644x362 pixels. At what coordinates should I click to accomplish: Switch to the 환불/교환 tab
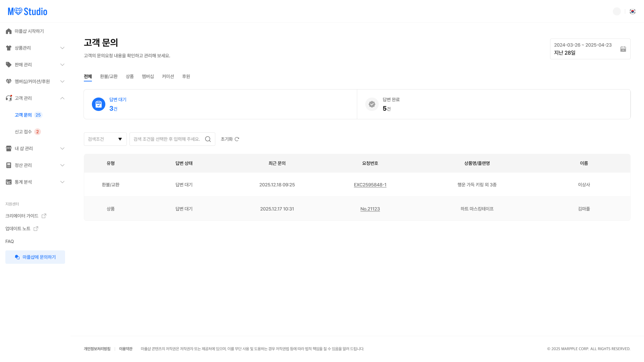pyautogui.click(x=109, y=76)
